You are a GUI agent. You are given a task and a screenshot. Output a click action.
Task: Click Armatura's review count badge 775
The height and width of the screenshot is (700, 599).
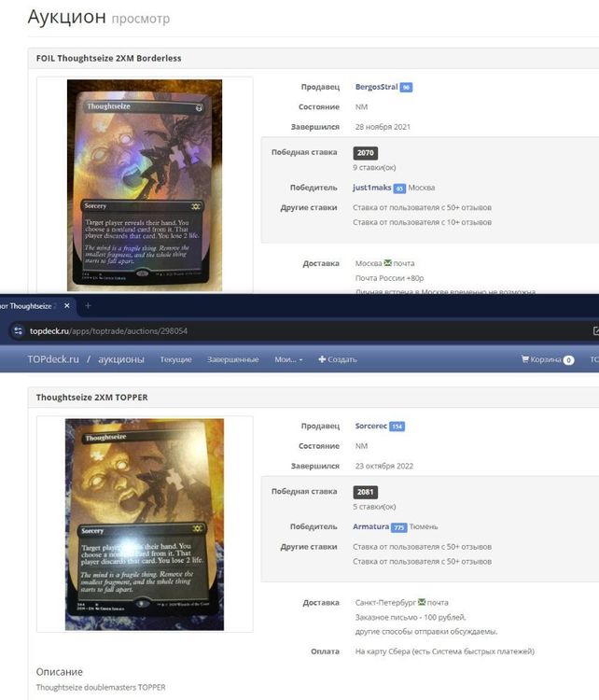398,527
